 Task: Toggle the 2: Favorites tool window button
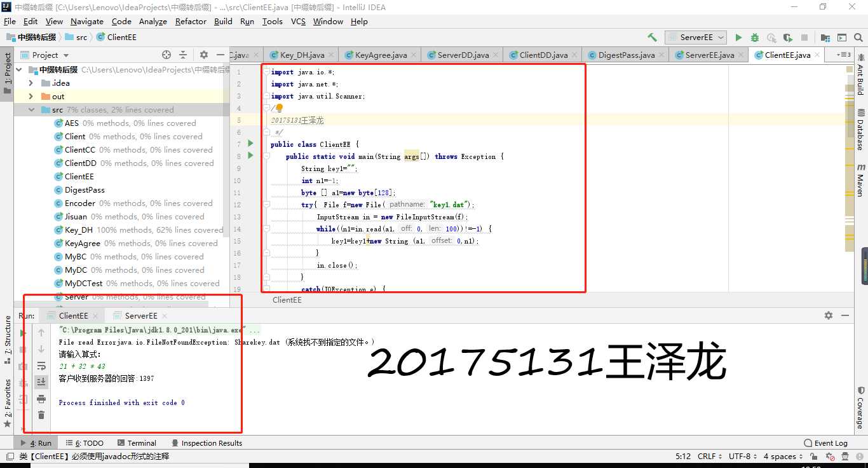pos(7,403)
